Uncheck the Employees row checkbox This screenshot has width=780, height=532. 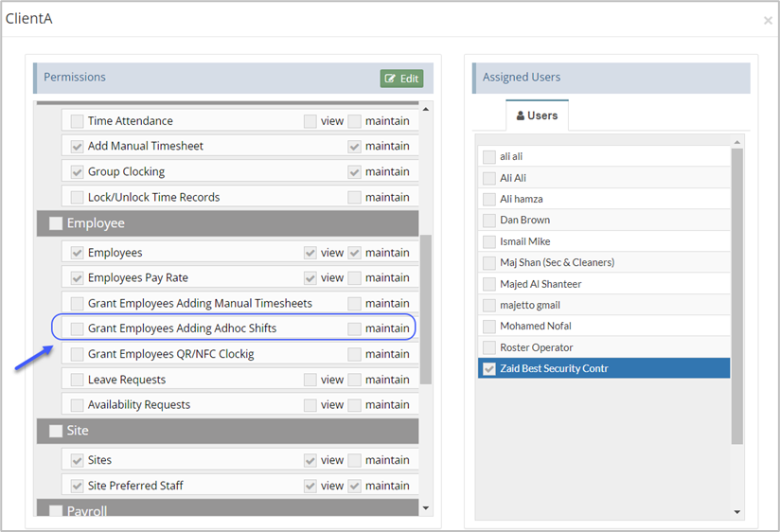77,253
